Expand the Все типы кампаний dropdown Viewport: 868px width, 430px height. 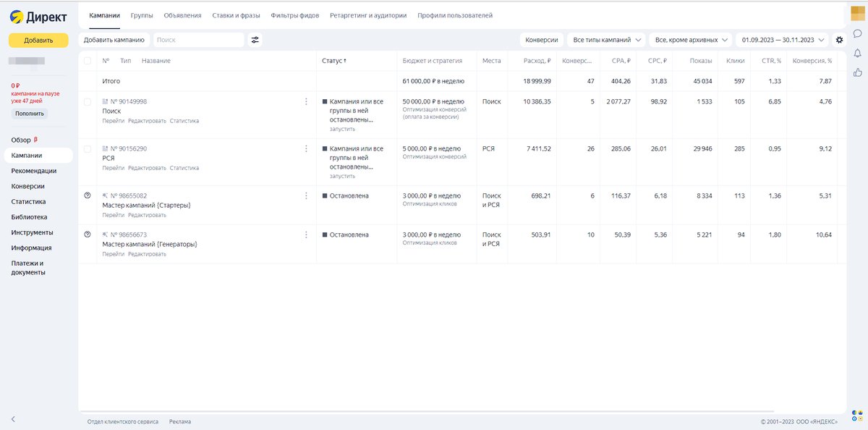pyautogui.click(x=607, y=40)
